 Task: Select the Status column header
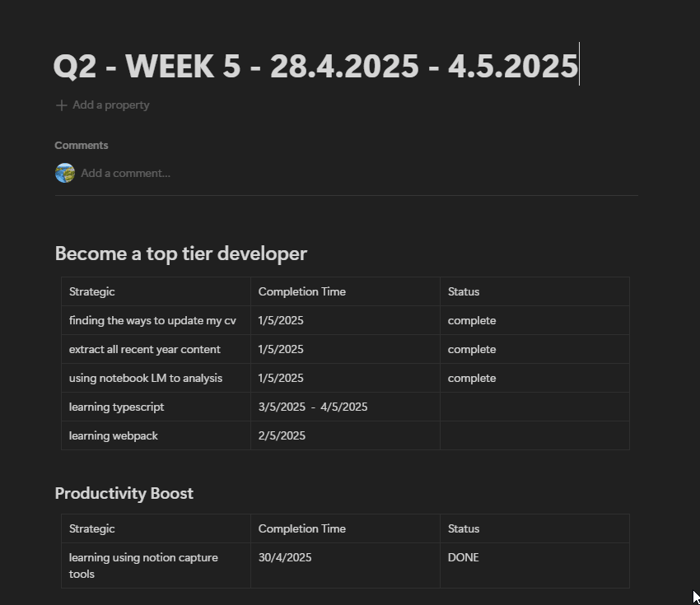(463, 291)
